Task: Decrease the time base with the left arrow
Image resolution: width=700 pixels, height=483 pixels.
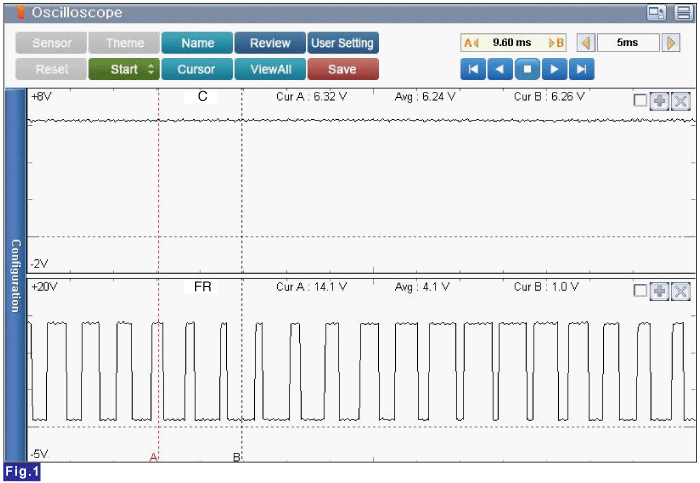Action: [x=586, y=43]
